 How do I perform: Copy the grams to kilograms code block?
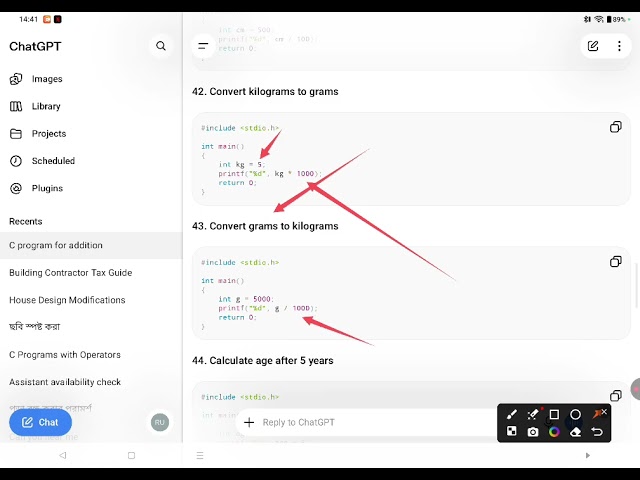[616, 262]
